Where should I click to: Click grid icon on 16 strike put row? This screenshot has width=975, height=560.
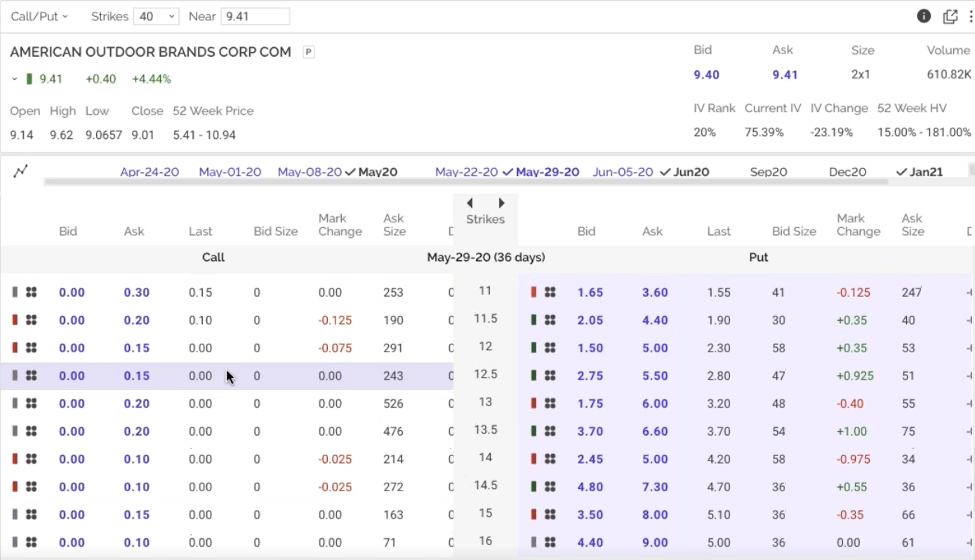point(550,542)
